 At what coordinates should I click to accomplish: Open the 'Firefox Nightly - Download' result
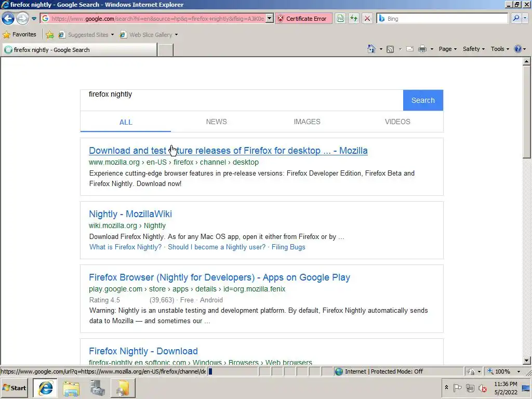tap(143, 351)
